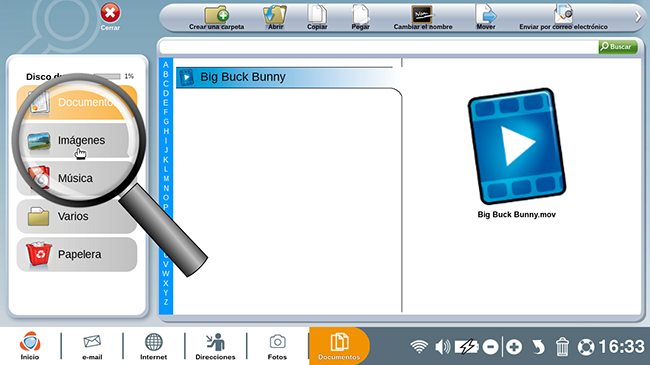Expand toolbar with right chevron arrow
The width and height of the screenshot is (650, 365).
pyautogui.click(x=638, y=17)
